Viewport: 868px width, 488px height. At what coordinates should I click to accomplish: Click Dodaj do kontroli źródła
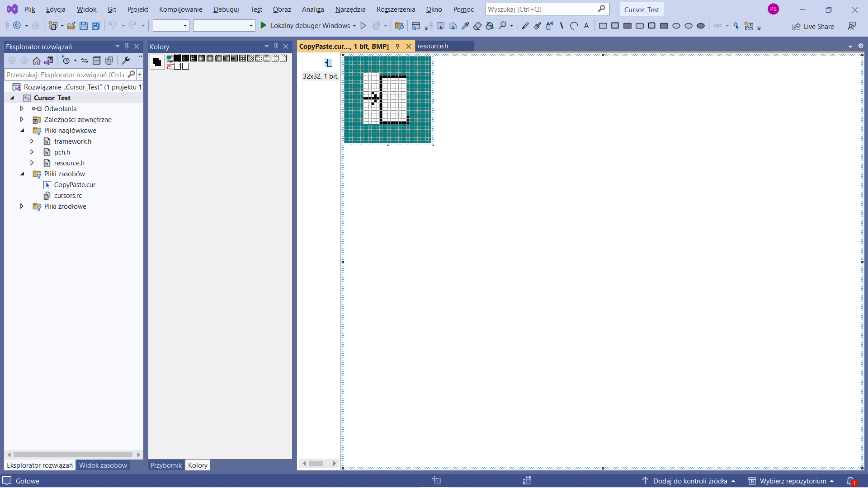[689, 481]
